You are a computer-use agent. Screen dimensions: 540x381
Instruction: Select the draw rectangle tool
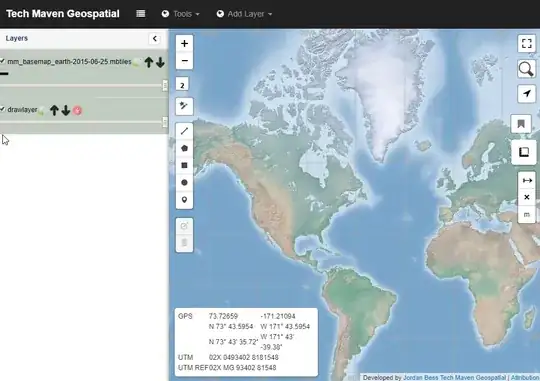(184, 165)
